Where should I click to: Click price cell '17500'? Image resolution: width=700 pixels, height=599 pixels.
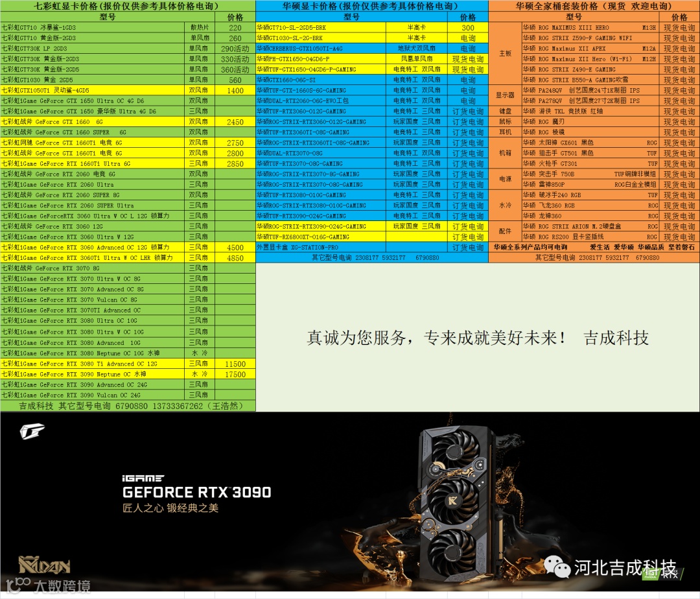click(235, 375)
